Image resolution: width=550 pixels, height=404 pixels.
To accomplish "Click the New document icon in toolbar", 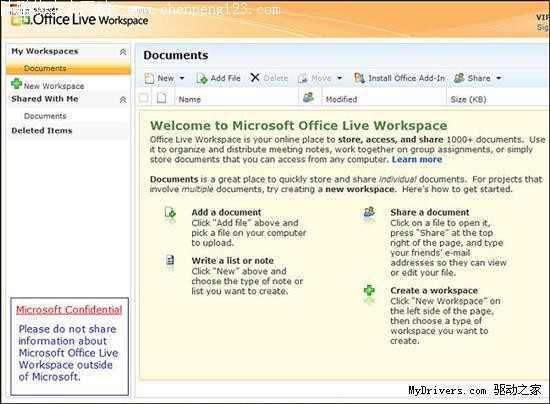I will pyautogui.click(x=149, y=78).
